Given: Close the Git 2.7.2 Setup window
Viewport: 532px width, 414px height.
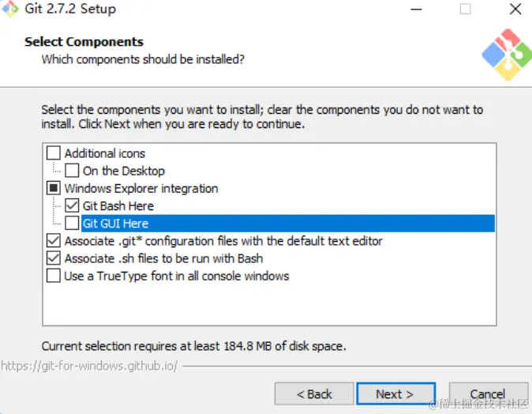Looking at the screenshot, I should pyautogui.click(x=515, y=9).
